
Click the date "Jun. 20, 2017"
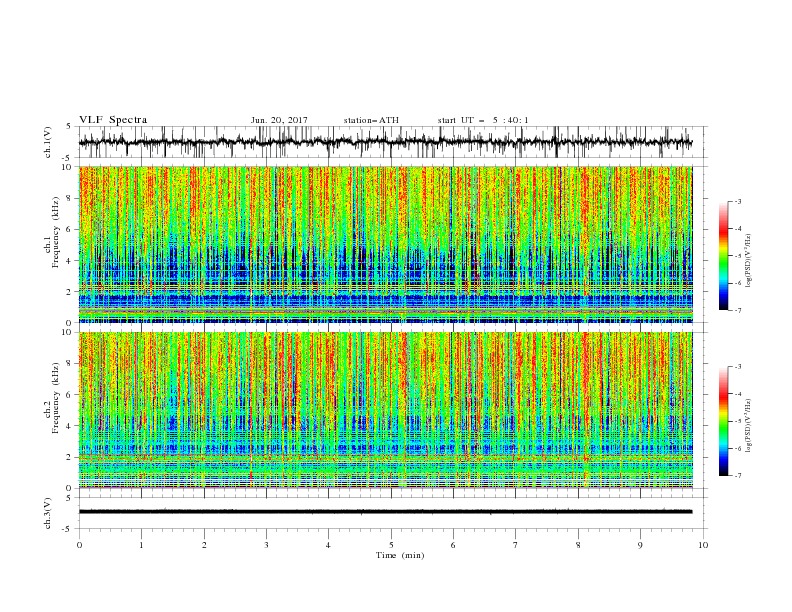279,120
